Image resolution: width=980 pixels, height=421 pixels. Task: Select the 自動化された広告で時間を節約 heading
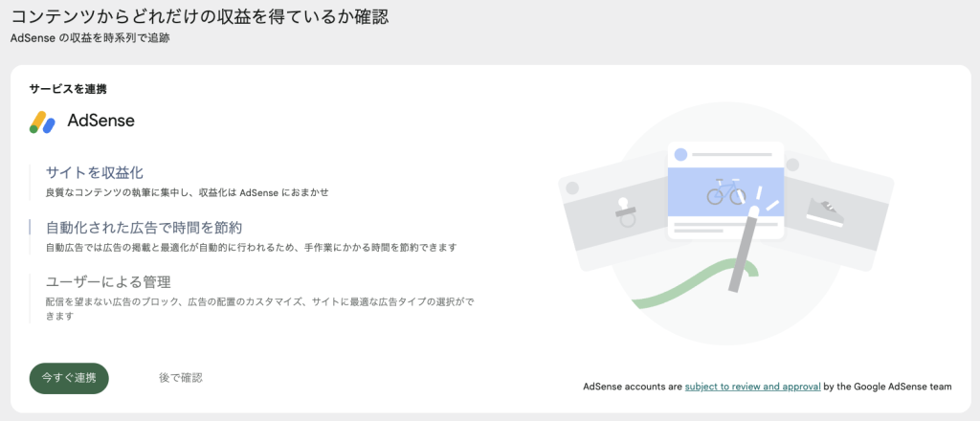click(x=144, y=227)
